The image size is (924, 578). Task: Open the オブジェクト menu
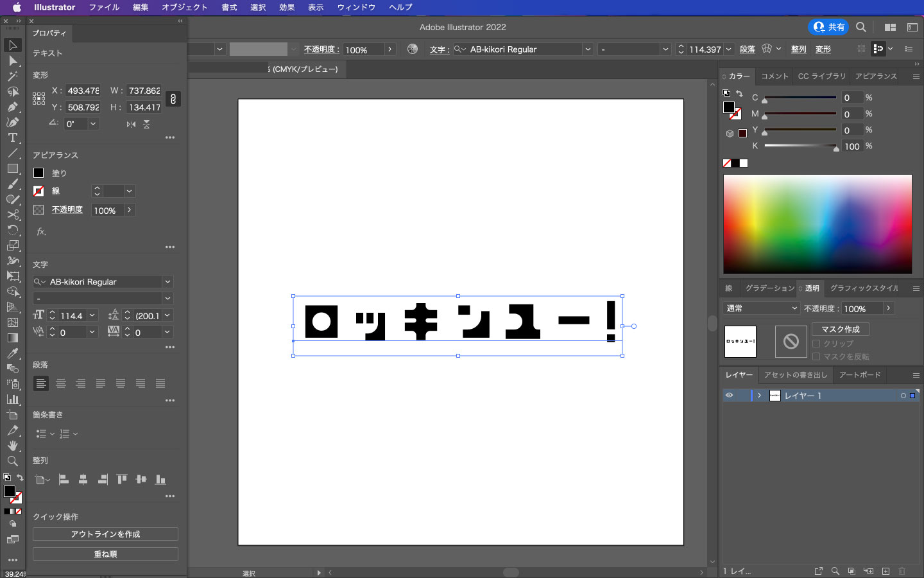(x=184, y=7)
